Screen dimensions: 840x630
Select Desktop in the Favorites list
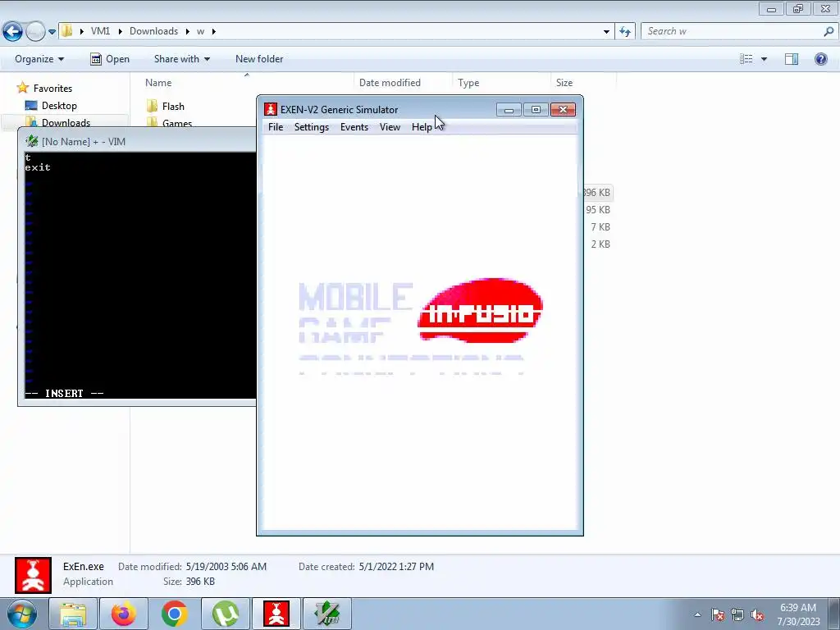click(59, 106)
